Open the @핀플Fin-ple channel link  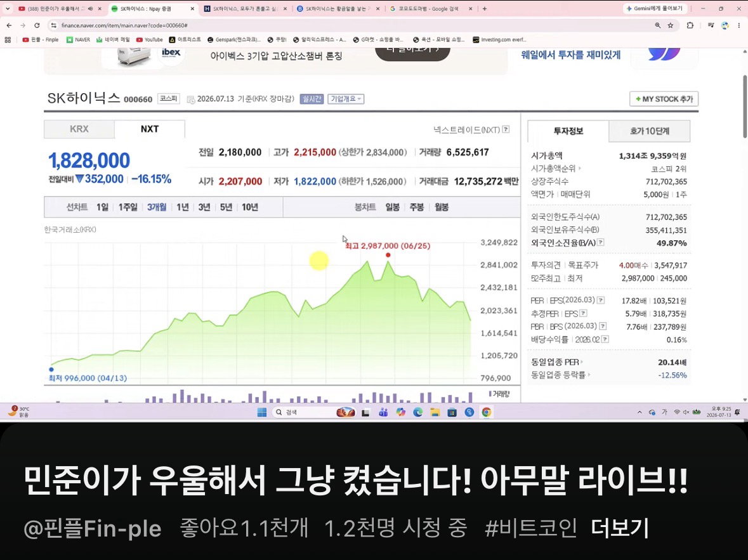tap(93, 528)
